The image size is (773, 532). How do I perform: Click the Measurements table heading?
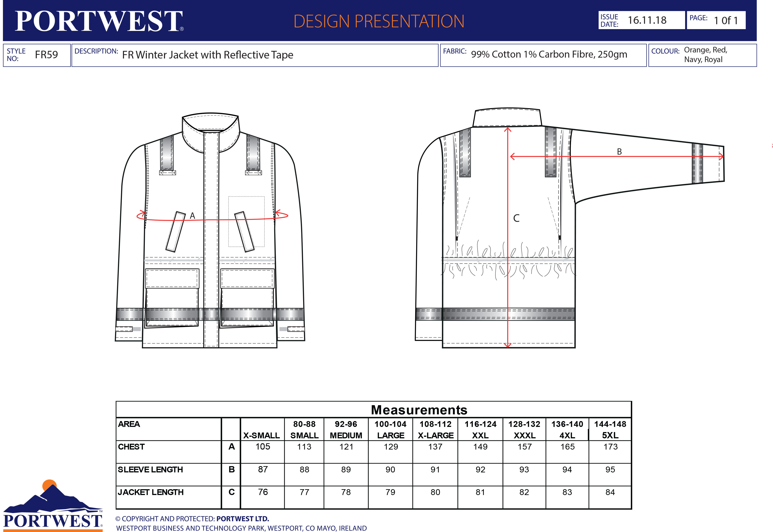click(x=419, y=410)
